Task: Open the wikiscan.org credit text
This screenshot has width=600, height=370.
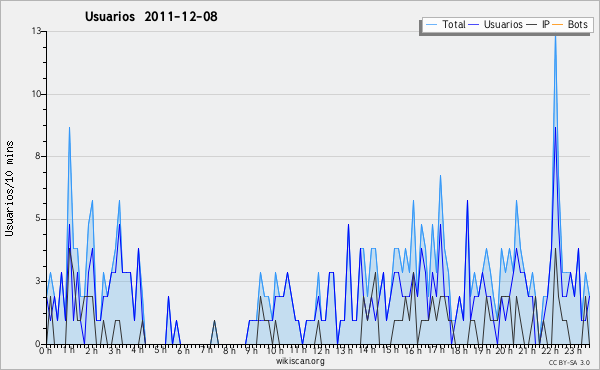Action: coord(300,361)
